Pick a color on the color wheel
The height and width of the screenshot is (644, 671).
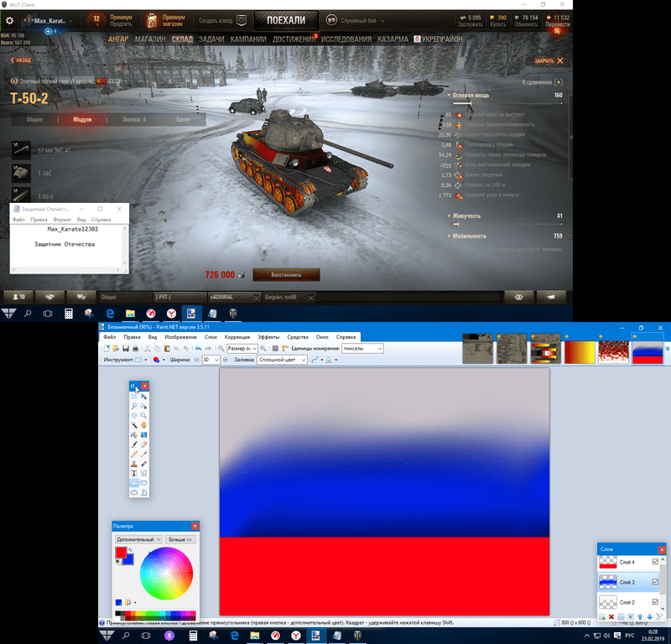[166, 573]
